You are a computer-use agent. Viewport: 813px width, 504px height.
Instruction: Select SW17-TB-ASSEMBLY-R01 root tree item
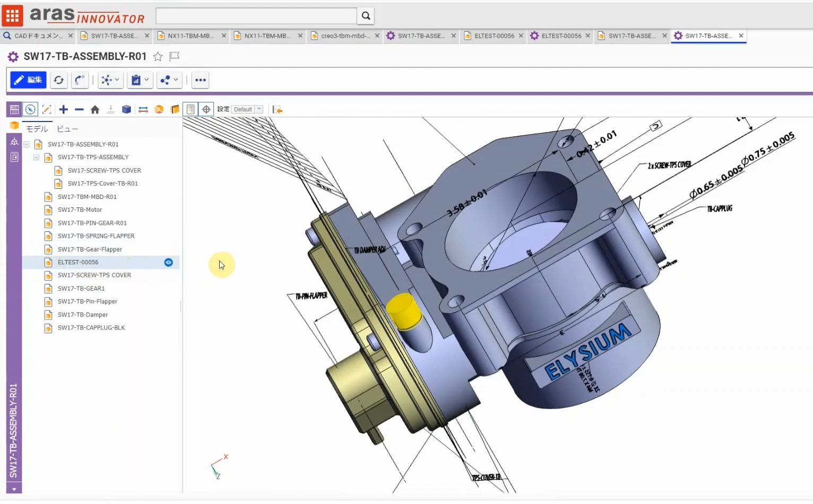(83, 144)
